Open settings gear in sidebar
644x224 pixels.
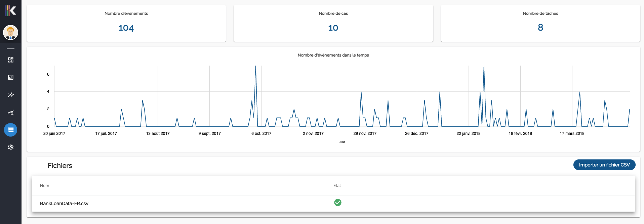[x=11, y=147]
